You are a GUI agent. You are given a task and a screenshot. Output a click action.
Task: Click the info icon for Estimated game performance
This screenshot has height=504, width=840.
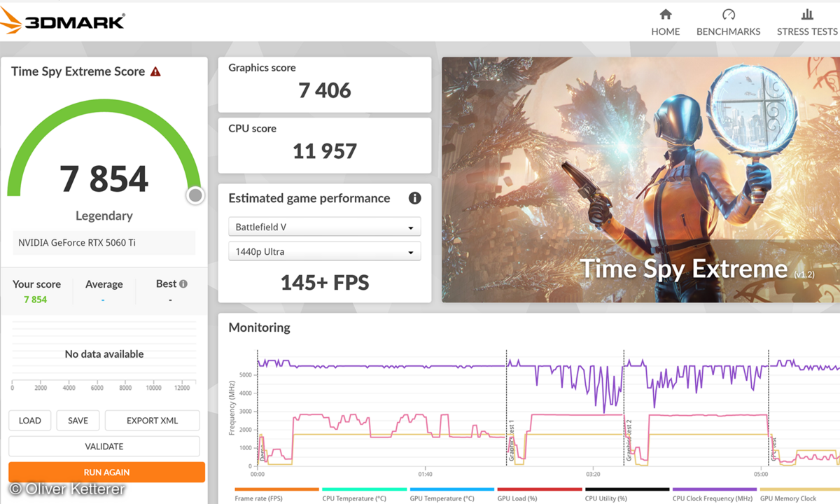tap(414, 198)
